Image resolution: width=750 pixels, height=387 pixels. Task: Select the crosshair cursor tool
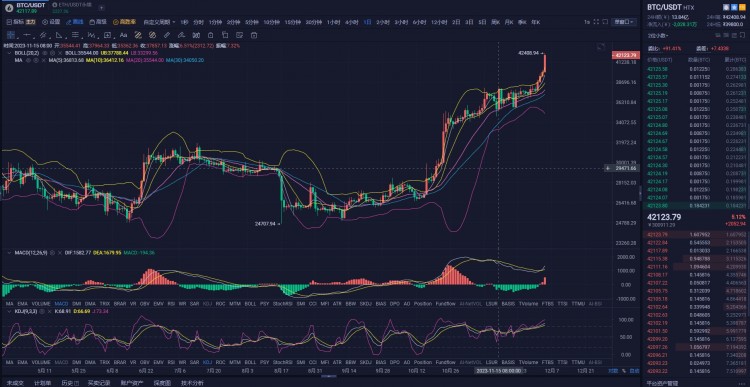point(11,35)
